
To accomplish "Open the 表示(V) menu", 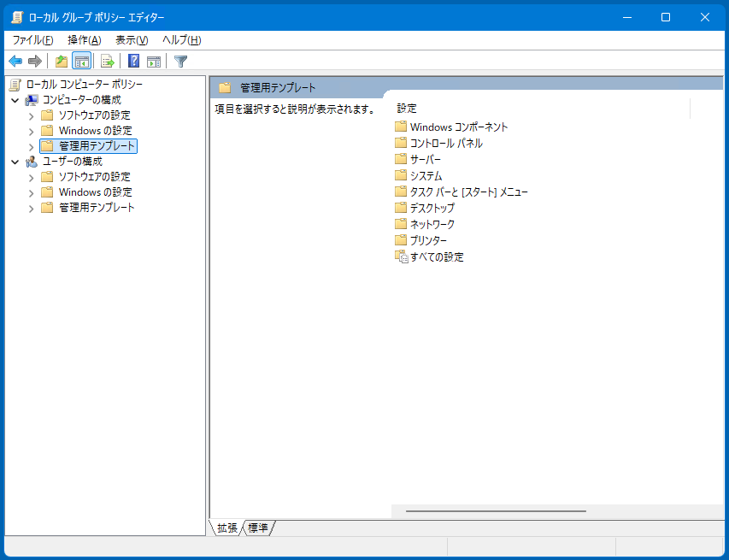I will click(x=132, y=40).
